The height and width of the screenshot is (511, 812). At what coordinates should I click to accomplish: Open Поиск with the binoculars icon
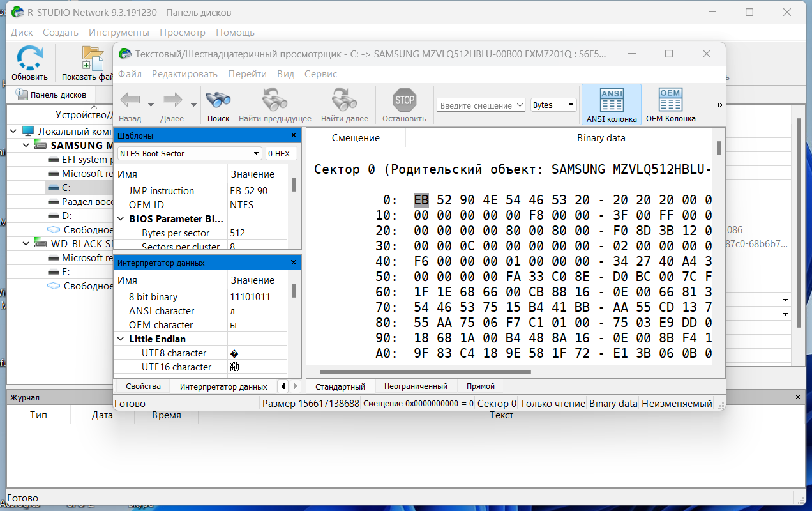(218, 100)
